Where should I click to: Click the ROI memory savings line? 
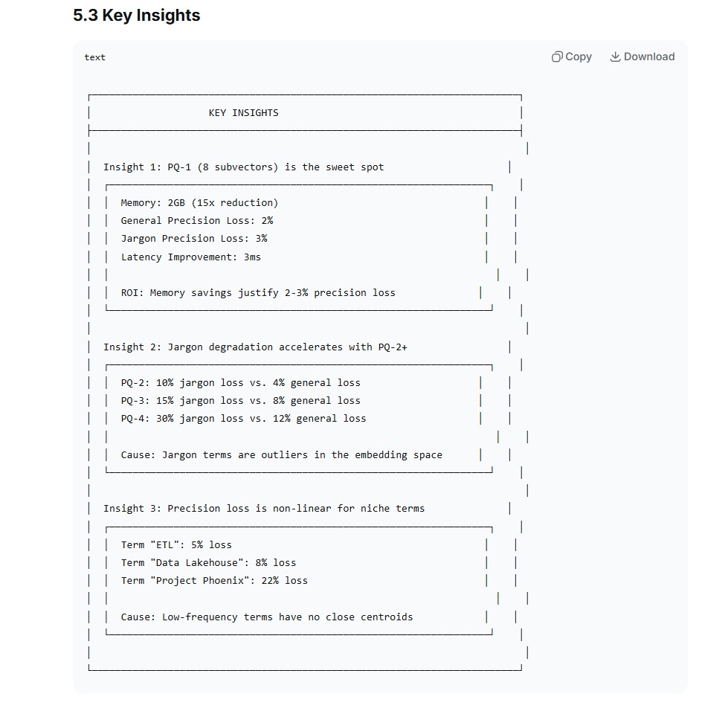tap(258, 293)
